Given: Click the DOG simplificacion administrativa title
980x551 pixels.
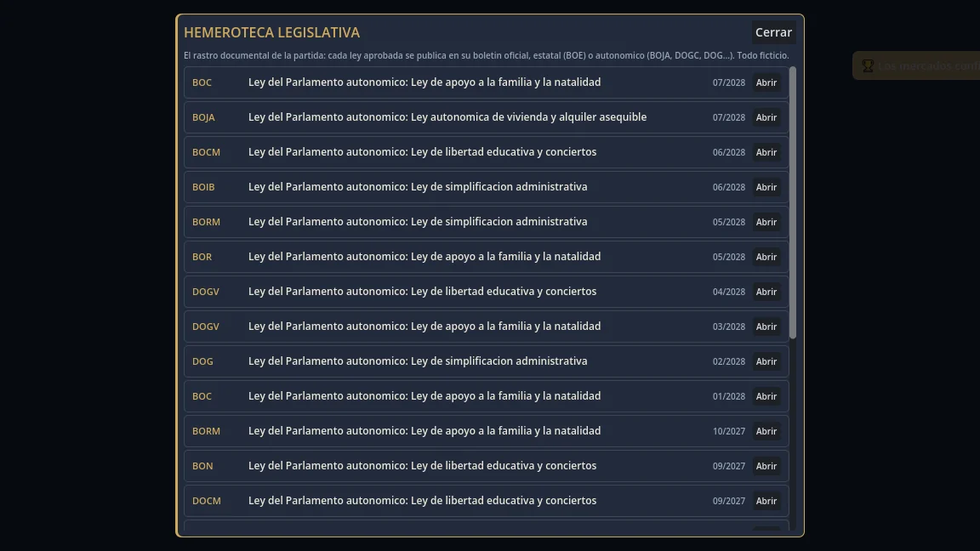Looking at the screenshot, I should pos(418,361).
